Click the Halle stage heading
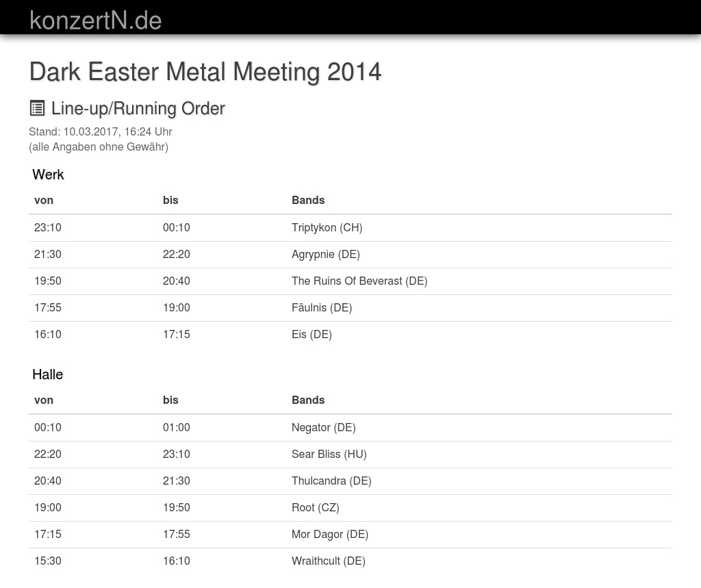Screen dimensions: 701x588 tap(47, 374)
